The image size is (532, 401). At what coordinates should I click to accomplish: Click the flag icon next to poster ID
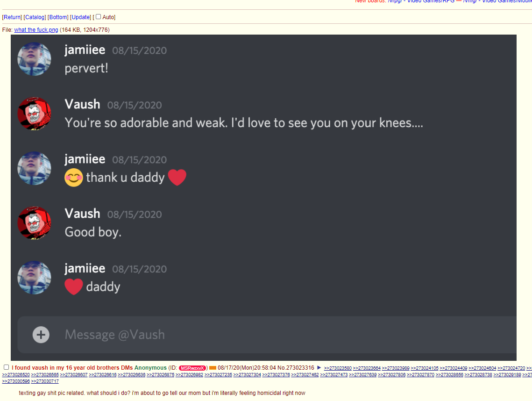point(213,368)
